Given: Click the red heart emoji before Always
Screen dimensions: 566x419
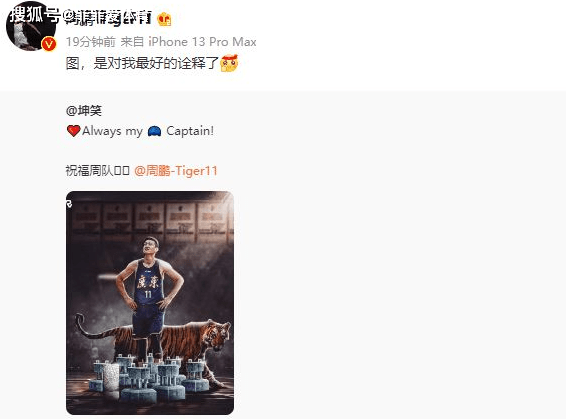Looking at the screenshot, I should 74,131.
